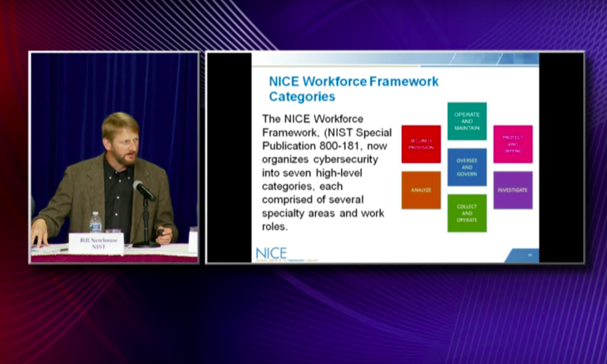Image resolution: width=607 pixels, height=364 pixels.
Task: Select the speaker video panel
Action: pyautogui.click(x=114, y=158)
